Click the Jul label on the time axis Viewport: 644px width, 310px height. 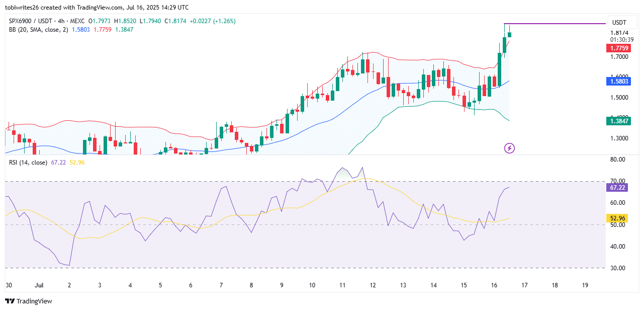[38, 285]
